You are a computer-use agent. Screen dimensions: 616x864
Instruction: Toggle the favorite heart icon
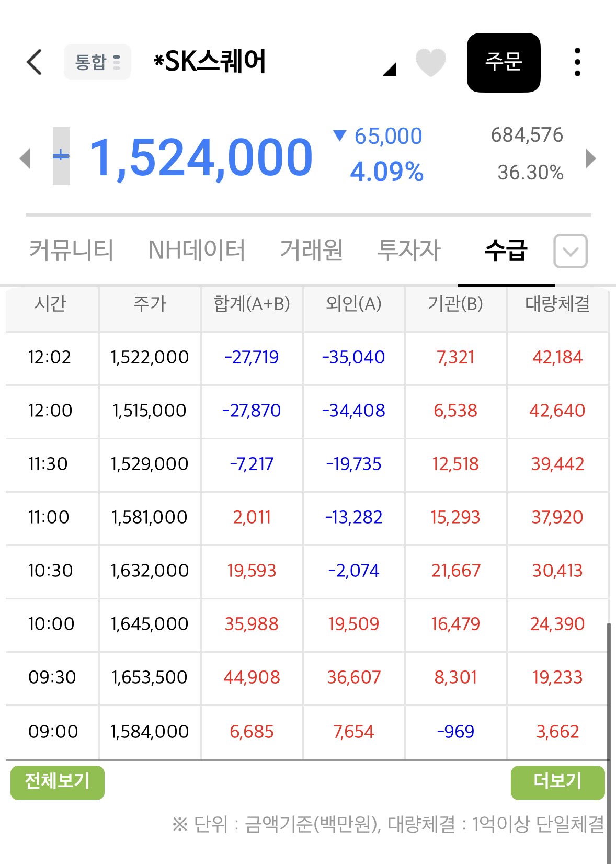click(430, 62)
